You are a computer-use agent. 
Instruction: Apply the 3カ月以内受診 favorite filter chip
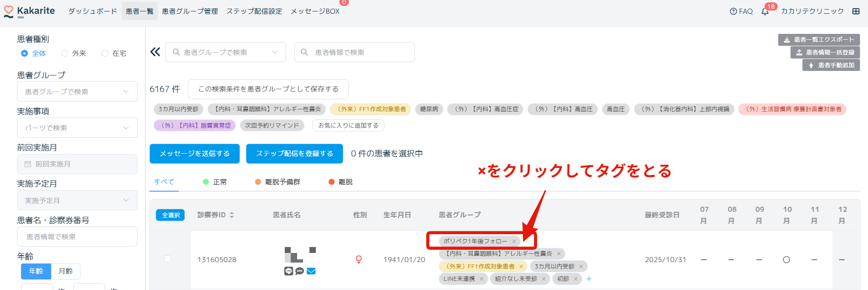click(x=178, y=109)
